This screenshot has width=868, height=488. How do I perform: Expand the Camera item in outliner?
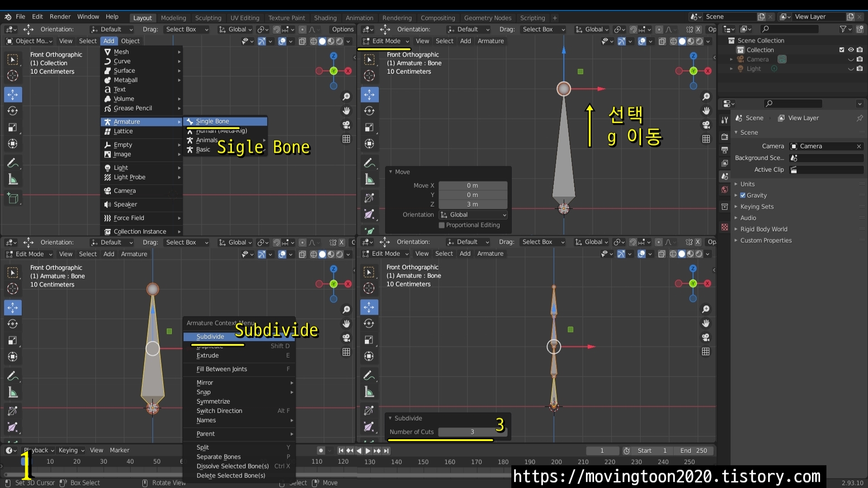tap(731, 59)
